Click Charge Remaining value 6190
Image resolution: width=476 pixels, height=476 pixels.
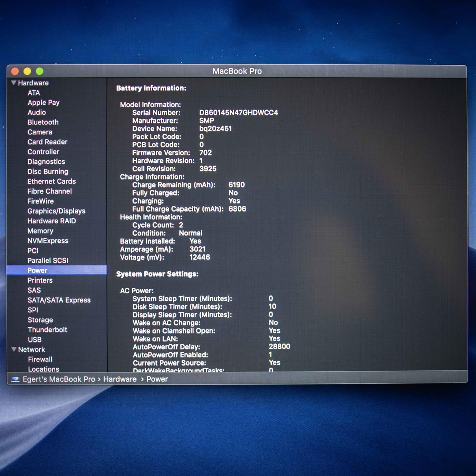click(237, 185)
